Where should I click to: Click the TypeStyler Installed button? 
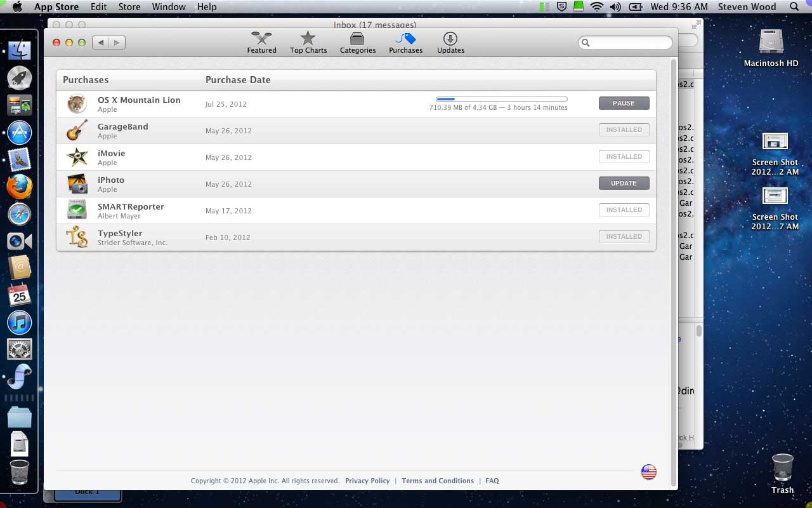(624, 237)
